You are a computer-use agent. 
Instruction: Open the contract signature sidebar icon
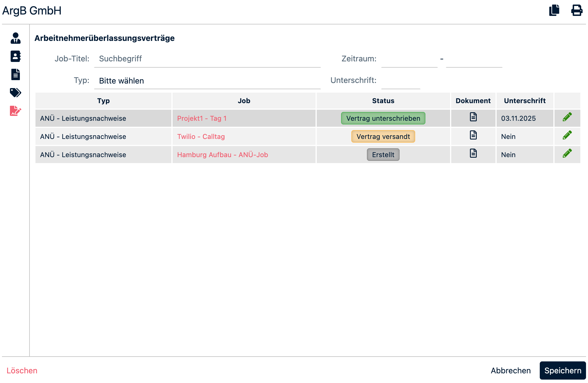16,111
